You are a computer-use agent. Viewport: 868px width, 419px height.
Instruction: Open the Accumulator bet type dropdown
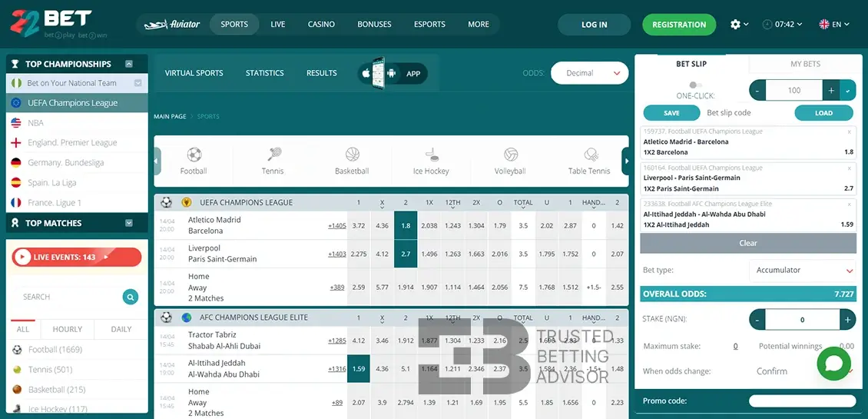point(802,271)
